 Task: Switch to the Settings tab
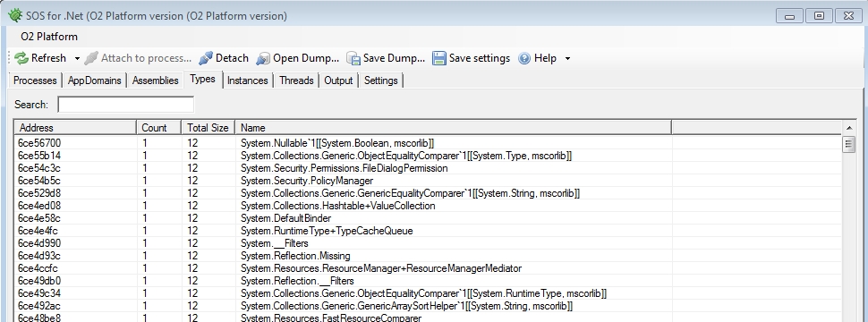click(x=381, y=80)
